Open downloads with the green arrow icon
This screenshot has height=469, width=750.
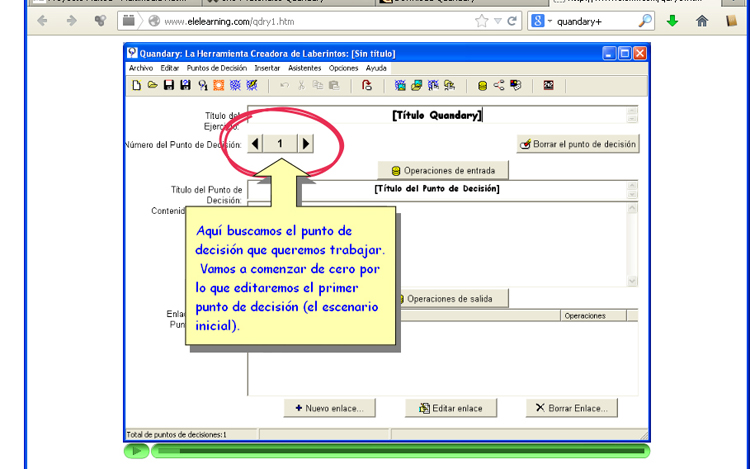tap(673, 21)
